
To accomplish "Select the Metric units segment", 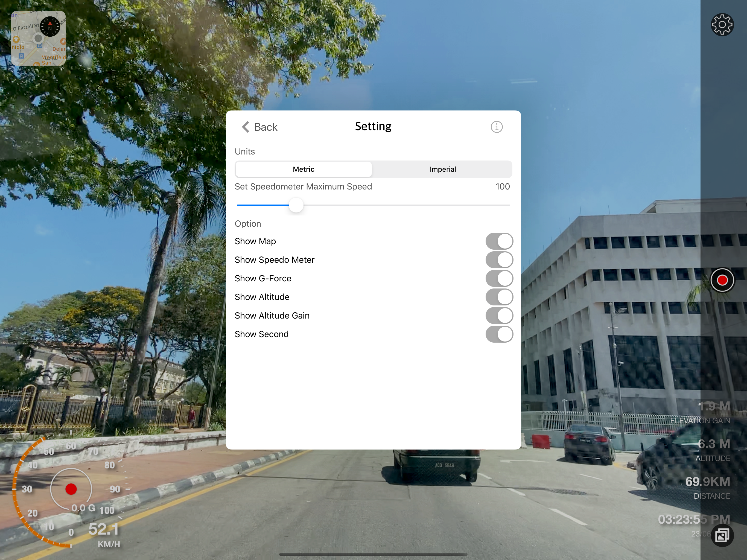I will [x=303, y=169].
